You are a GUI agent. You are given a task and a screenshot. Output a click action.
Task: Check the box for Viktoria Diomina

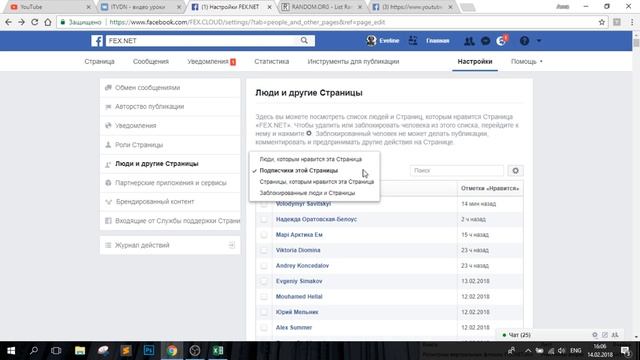264,250
